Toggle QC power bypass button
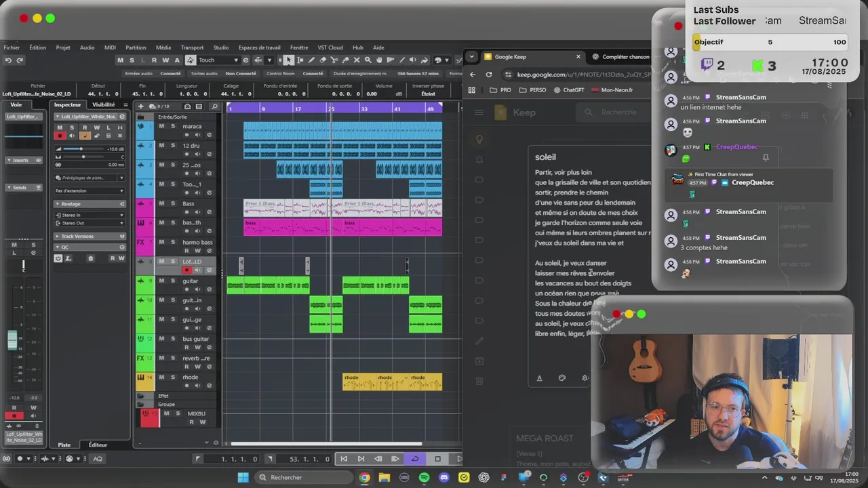 [58, 258]
